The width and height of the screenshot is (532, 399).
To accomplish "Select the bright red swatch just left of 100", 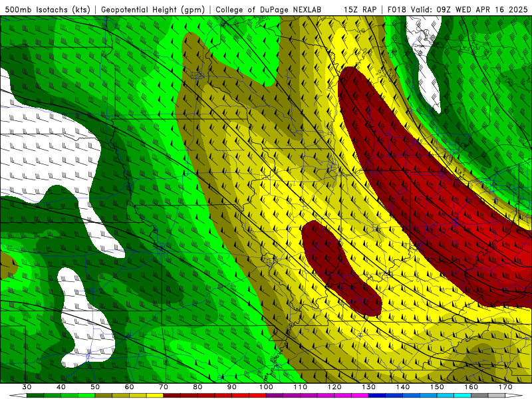I will click(x=257, y=396).
